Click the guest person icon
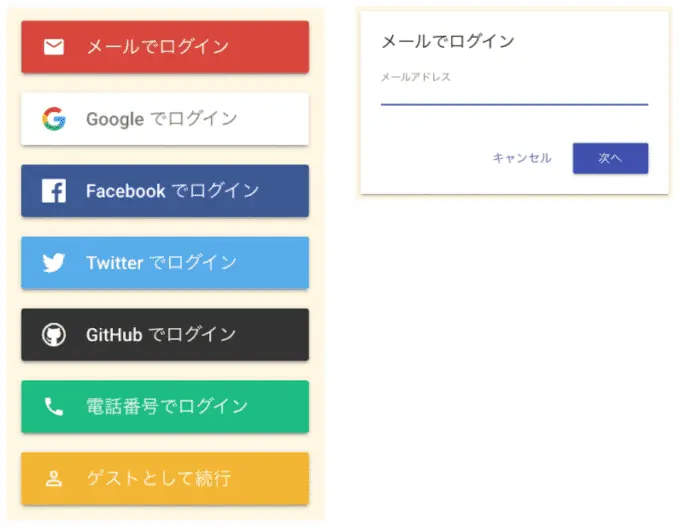Viewport: 680px width, 528px height. pos(54,479)
